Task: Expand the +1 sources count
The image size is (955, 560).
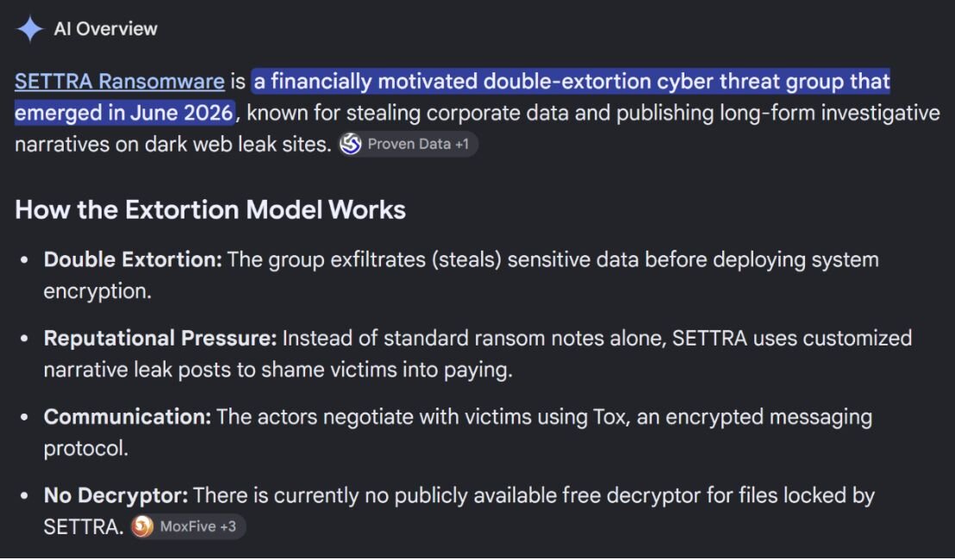Action: point(462,144)
